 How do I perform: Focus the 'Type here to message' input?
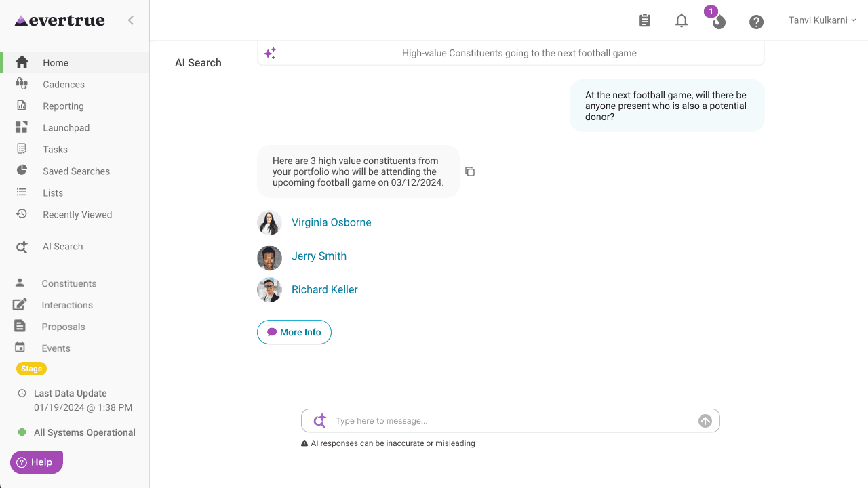(x=511, y=421)
